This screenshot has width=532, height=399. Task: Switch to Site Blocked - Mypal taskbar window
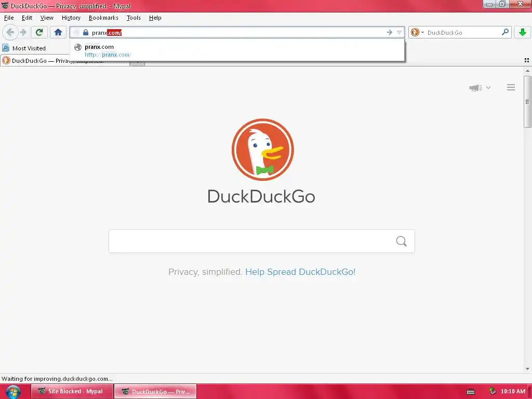pos(72,391)
